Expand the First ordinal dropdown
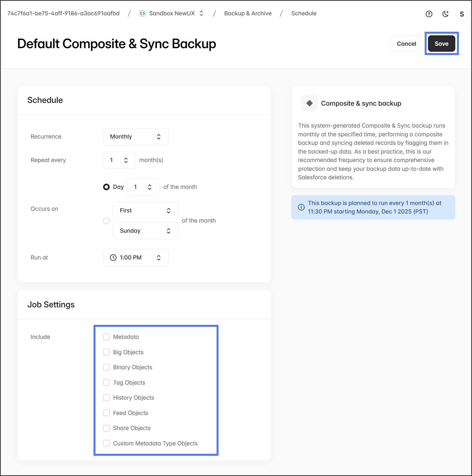Image resolution: width=472 pixels, height=476 pixels. pos(145,210)
